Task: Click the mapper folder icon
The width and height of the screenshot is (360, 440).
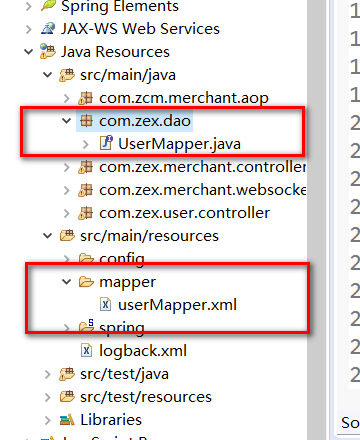Action: 86,282
